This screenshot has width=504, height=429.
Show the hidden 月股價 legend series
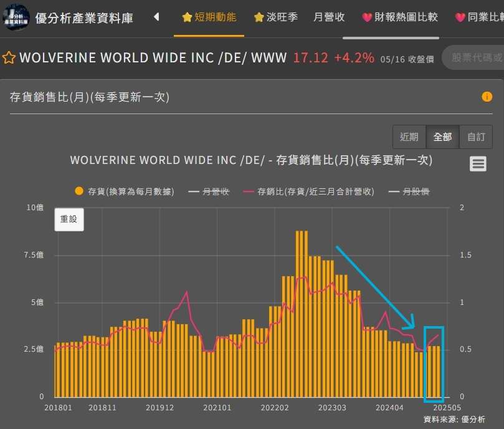[x=409, y=191]
